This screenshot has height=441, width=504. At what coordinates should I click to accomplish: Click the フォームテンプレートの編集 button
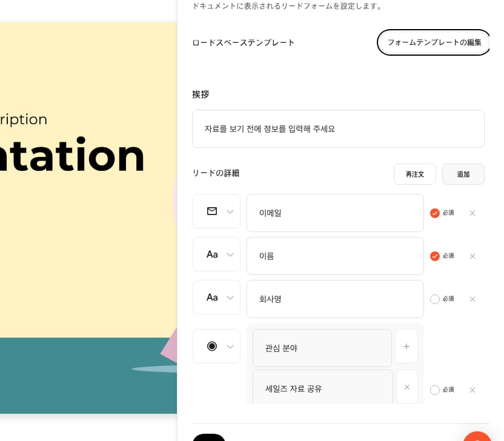tap(434, 42)
